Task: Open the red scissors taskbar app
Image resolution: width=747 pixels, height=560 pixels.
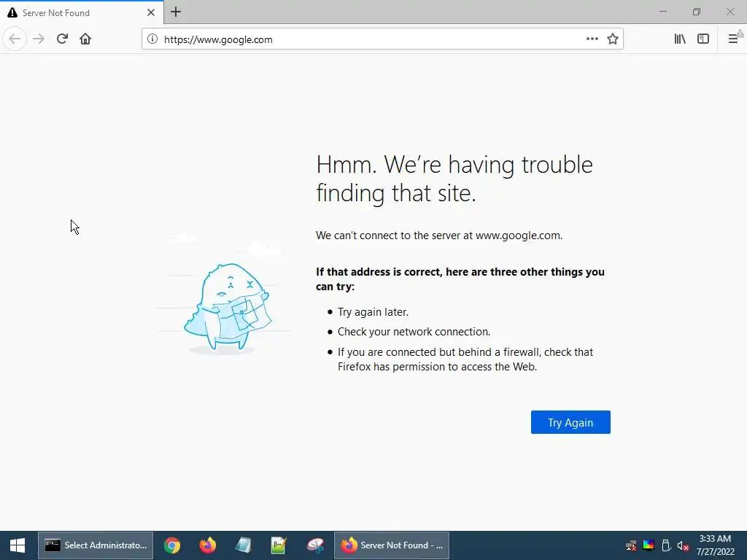Action: 315,545
